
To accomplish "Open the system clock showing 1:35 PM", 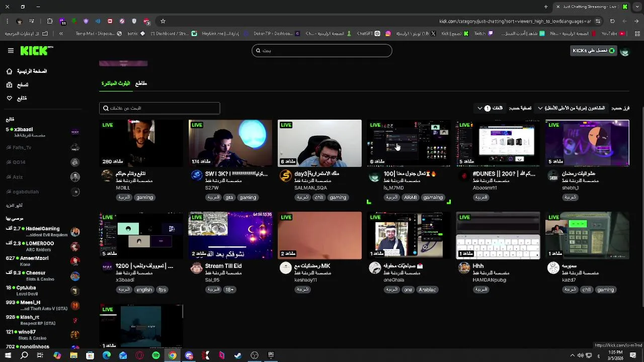I will (x=615, y=355).
